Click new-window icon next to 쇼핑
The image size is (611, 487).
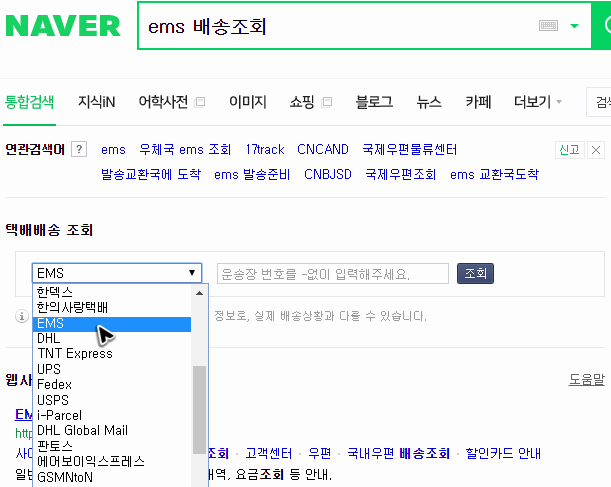327,102
